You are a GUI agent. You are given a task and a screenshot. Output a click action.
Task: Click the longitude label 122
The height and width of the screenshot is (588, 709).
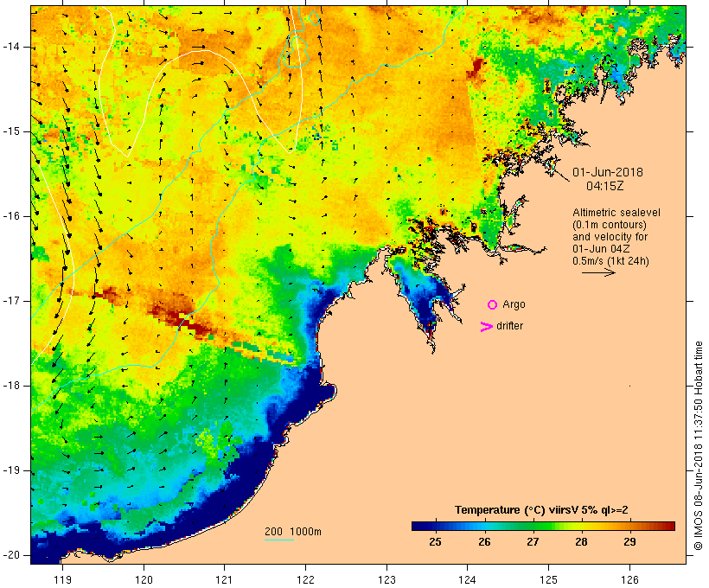[x=306, y=580]
